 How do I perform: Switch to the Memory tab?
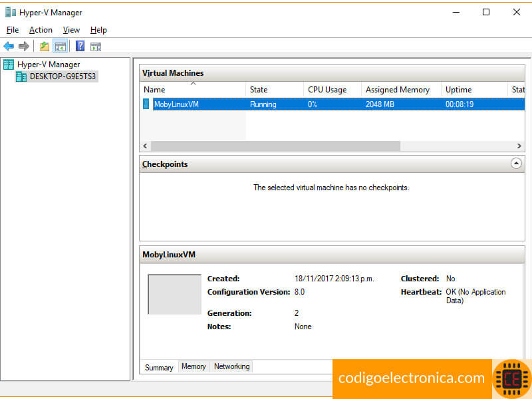(194, 366)
